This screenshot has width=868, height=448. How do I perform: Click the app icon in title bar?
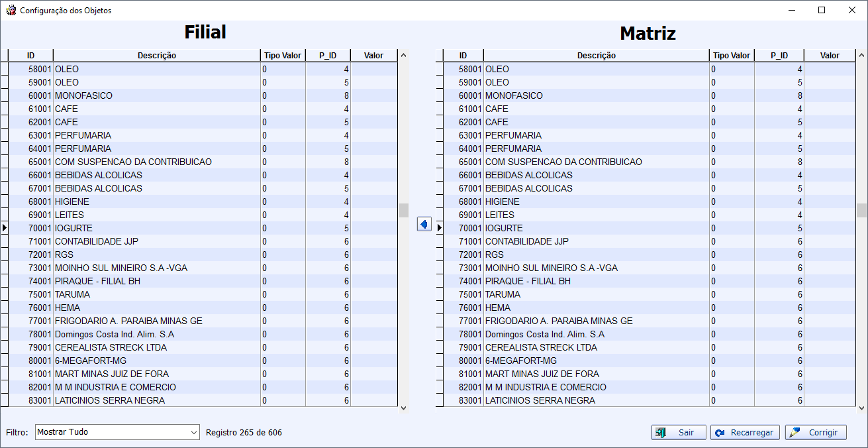(x=11, y=10)
